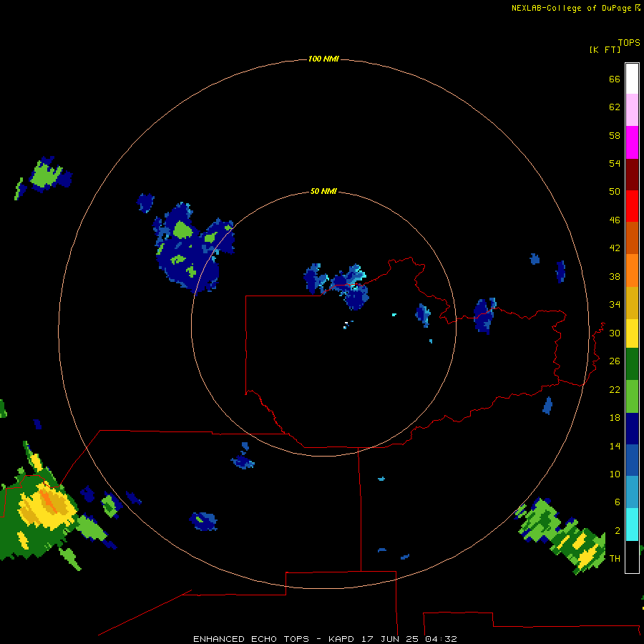This screenshot has width=644, height=644.
Task: Select the navy 22 kft legend swatch
Action: 632,429
